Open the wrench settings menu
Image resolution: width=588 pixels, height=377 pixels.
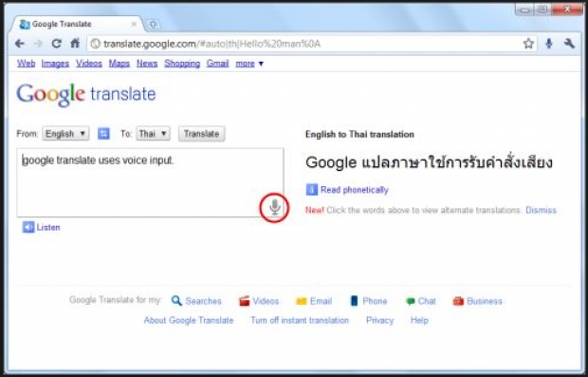[569, 44]
